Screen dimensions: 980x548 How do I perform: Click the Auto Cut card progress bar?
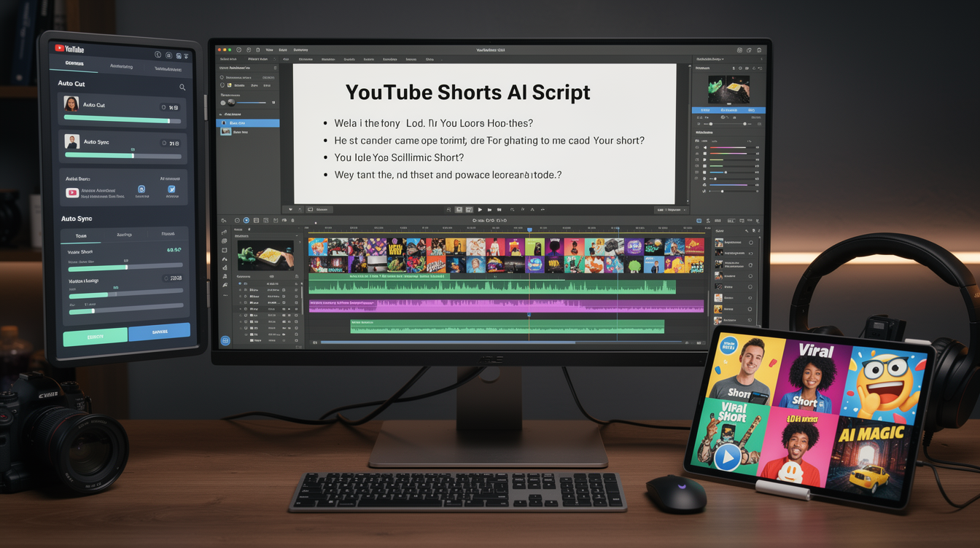click(122, 120)
